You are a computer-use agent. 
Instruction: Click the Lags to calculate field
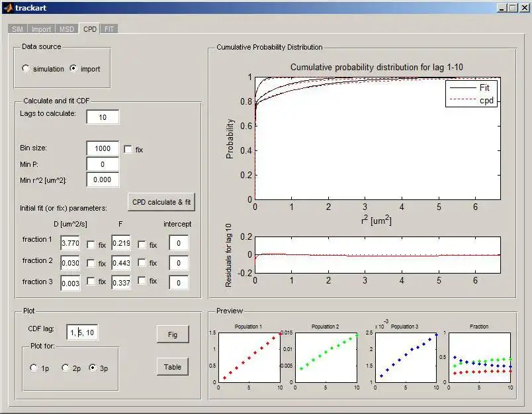coord(103,117)
